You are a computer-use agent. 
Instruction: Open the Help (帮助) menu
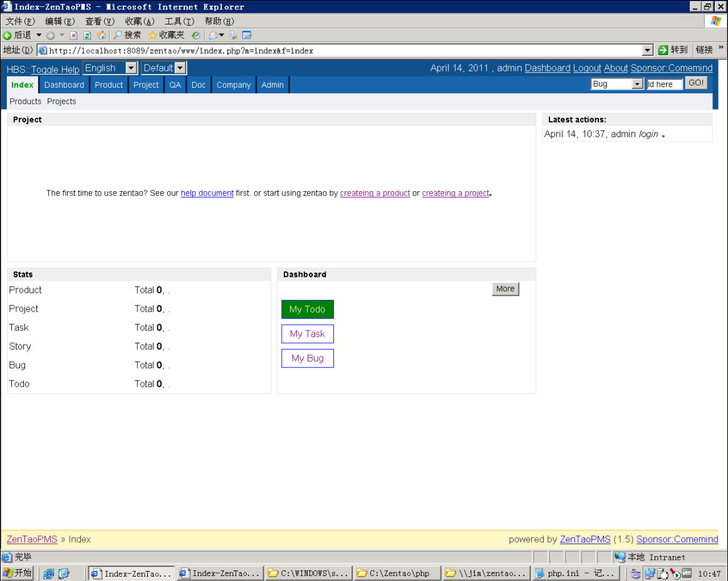[219, 21]
